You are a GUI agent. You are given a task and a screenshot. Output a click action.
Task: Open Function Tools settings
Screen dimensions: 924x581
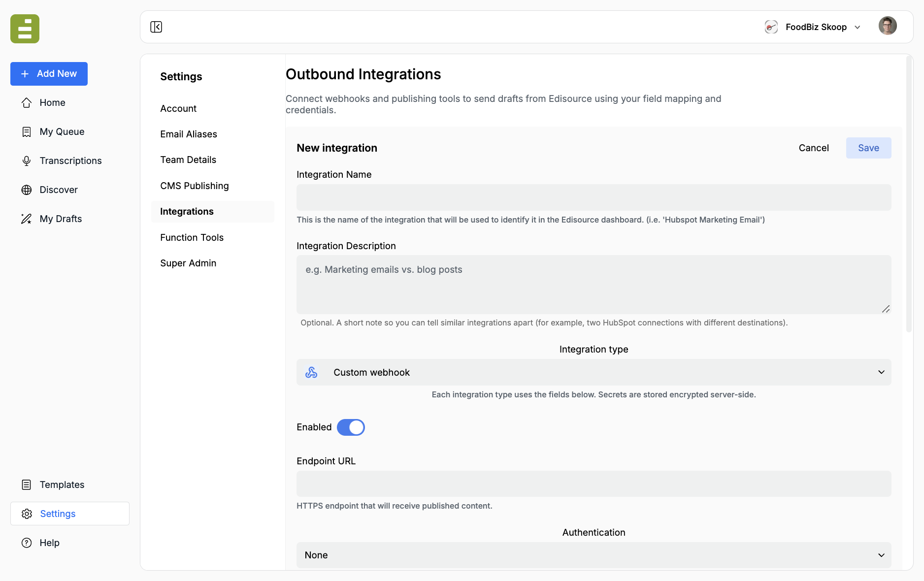[192, 237]
